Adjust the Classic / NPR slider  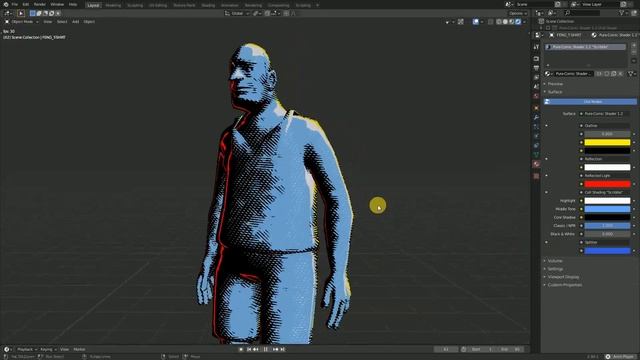click(x=607, y=226)
